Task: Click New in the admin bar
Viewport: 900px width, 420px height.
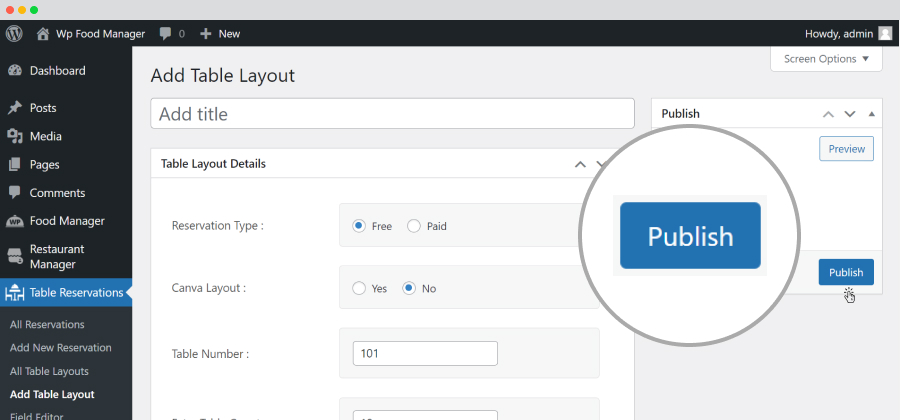Action: pyautogui.click(x=229, y=34)
